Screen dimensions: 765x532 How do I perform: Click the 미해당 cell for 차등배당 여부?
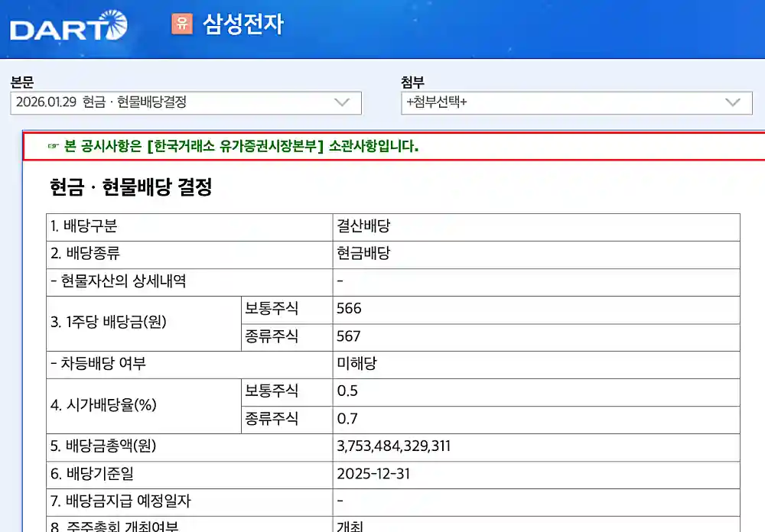point(356,364)
